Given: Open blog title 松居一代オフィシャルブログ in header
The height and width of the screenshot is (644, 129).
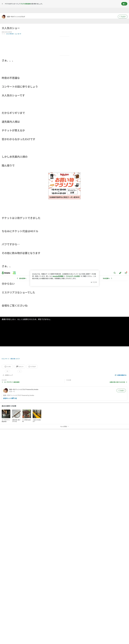Looking at the screenshot, I should (16, 17).
